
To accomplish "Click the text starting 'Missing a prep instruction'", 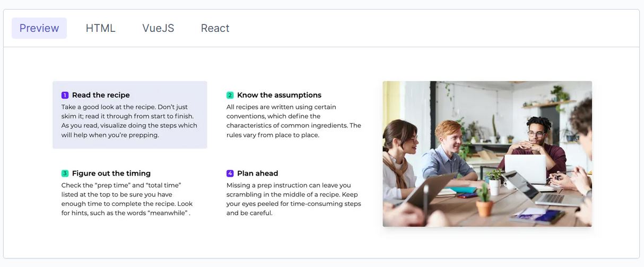I will pyautogui.click(x=294, y=199).
